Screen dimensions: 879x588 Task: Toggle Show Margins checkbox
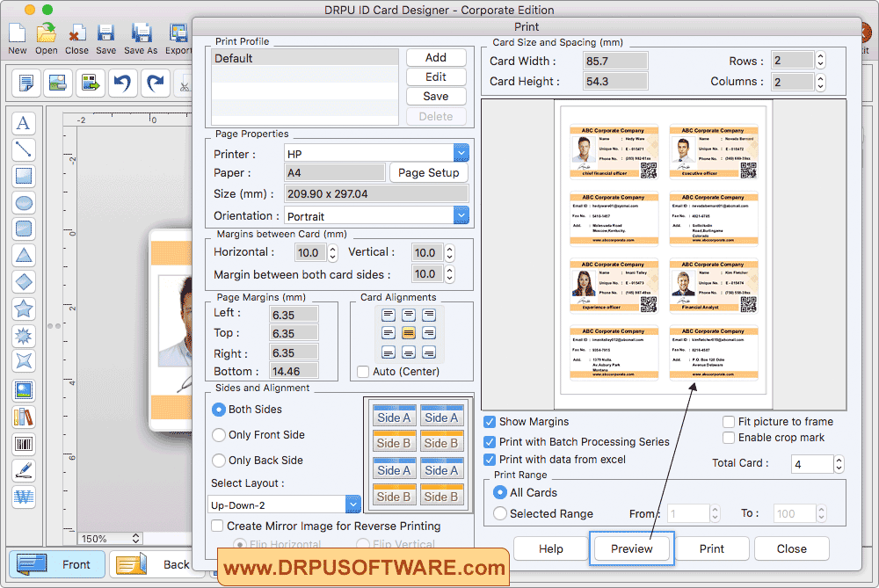pyautogui.click(x=490, y=422)
